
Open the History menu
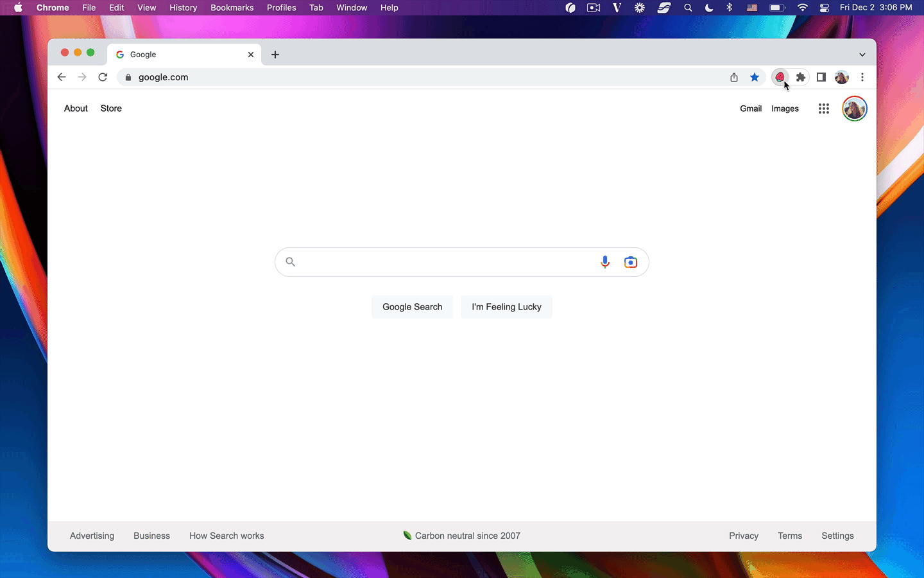click(183, 8)
